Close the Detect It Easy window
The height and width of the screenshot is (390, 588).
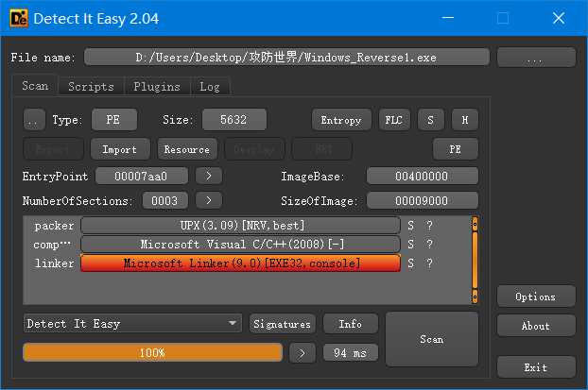[x=559, y=18]
